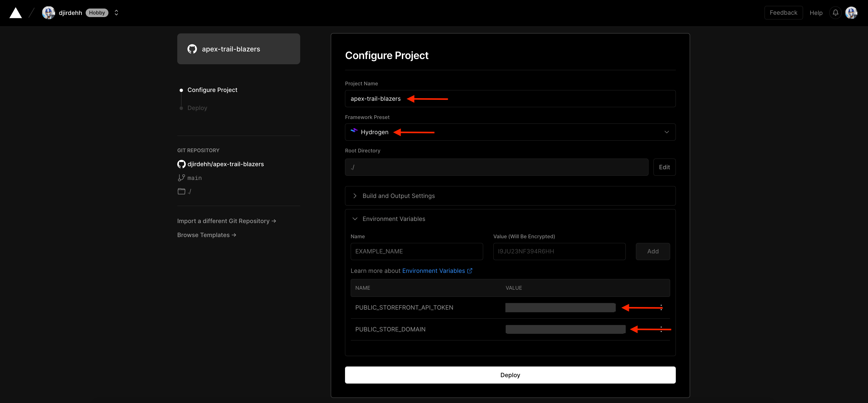Open options menu for PUBLIC_STOREFRONT_API_TOKEN
Image resolution: width=868 pixels, height=403 pixels.
[661, 307]
